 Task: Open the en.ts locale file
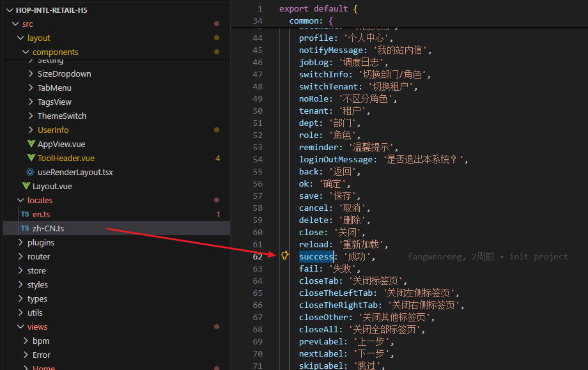pyautogui.click(x=41, y=215)
